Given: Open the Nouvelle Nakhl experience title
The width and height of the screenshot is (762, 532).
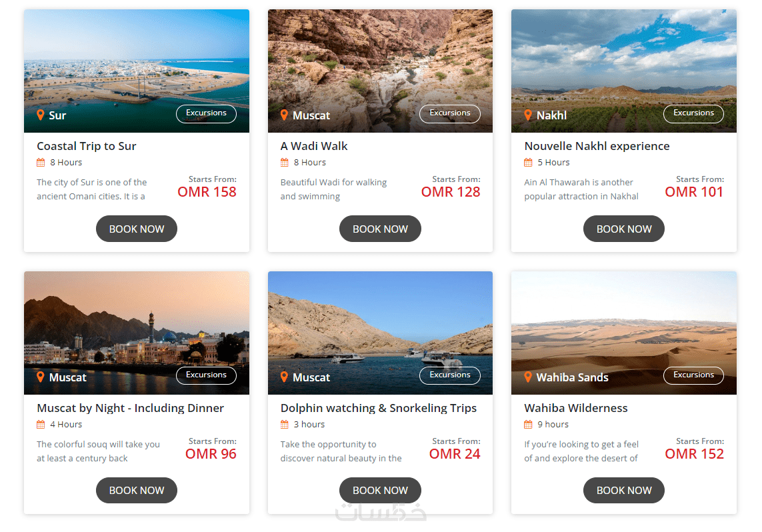Looking at the screenshot, I should [x=597, y=146].
